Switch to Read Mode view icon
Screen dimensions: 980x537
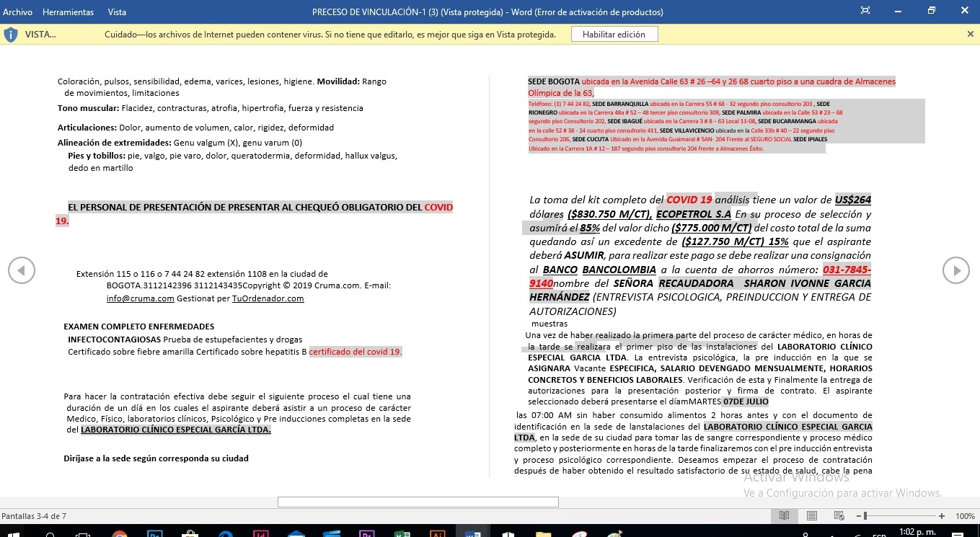[784, 516]
